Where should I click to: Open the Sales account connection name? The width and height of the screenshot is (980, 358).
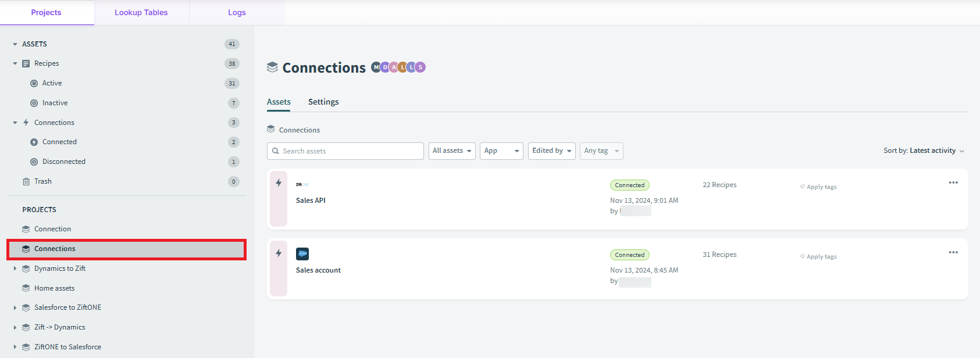click(318, 270)
